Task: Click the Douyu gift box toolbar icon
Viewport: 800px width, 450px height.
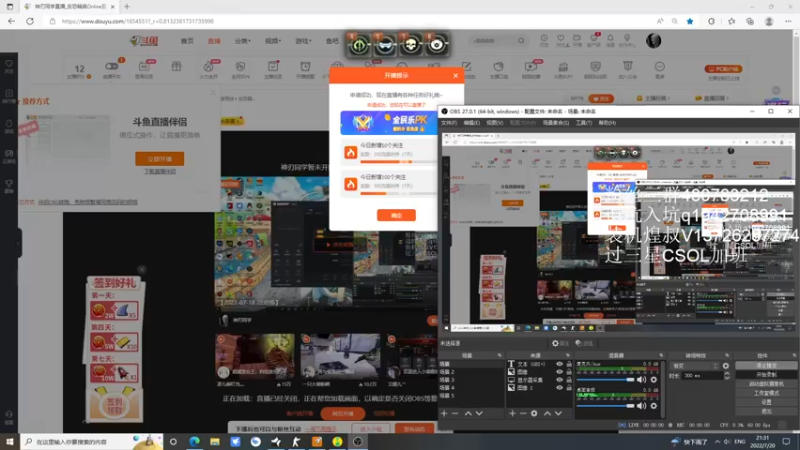Action: (176, 67)
